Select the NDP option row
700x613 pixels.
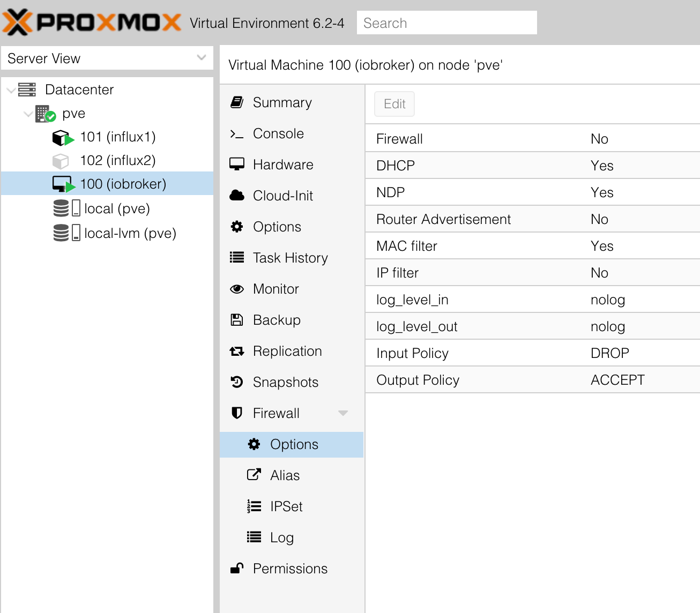pyautogui.click(x=533, y=192)
